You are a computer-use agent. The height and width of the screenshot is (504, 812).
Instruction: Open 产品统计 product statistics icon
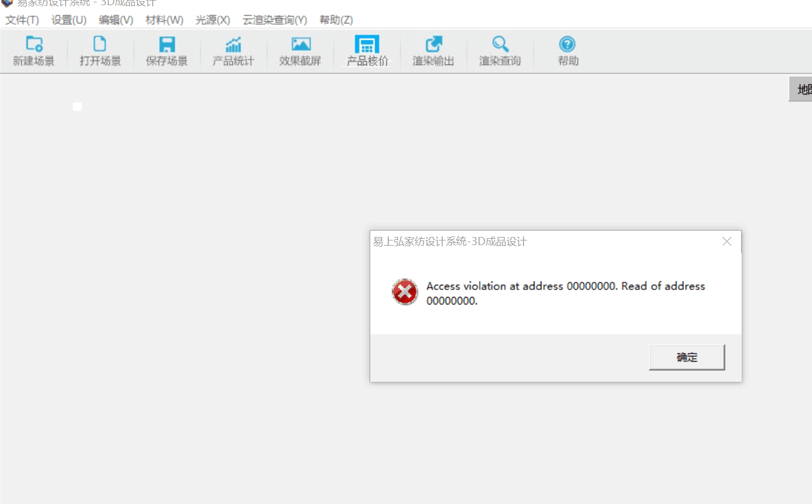[x=233, y=51]
